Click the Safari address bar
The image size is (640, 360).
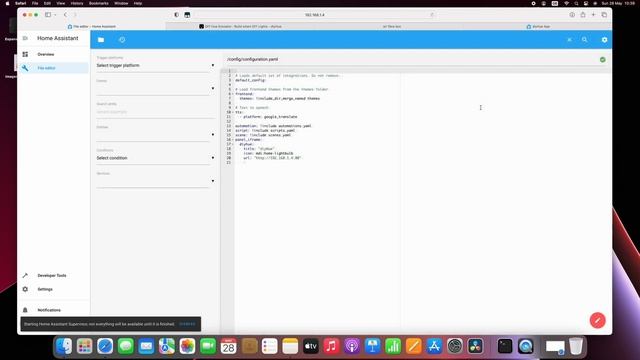pyautogui.click(x=314, y=15)
